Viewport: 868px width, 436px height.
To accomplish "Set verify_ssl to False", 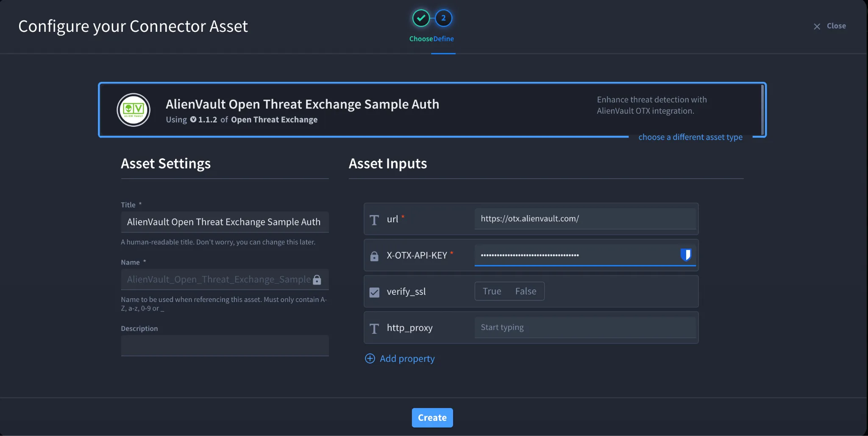I will (x=526, y=291).
